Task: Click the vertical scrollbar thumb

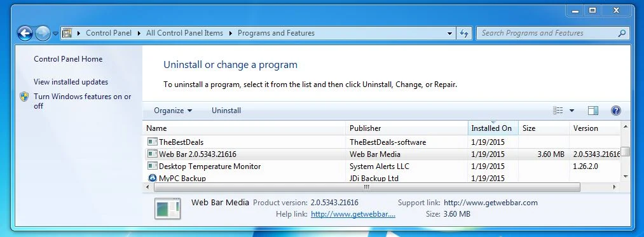Action: coord(625,152)
